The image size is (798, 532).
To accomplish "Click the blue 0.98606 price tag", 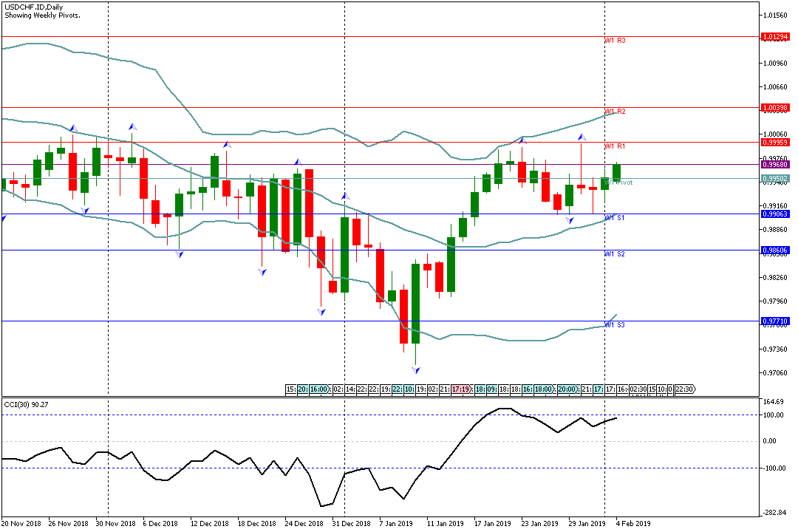I will click(775, 250).
